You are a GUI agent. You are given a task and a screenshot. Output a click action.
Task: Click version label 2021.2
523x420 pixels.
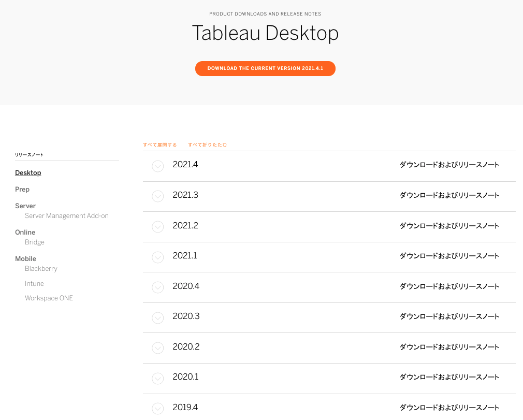click(185, 225)
